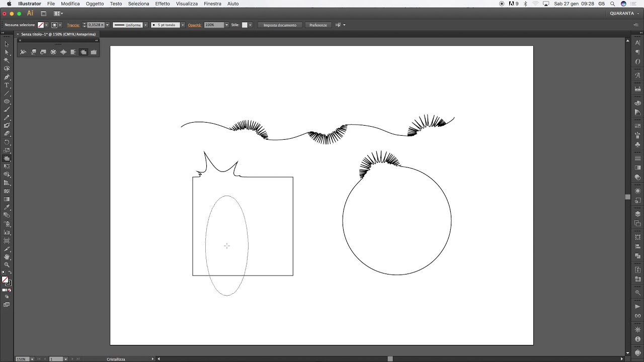Screen dimensions: 644x362
Task: Open the stroke weight dropdown arrow
Action: pos(107,25)
